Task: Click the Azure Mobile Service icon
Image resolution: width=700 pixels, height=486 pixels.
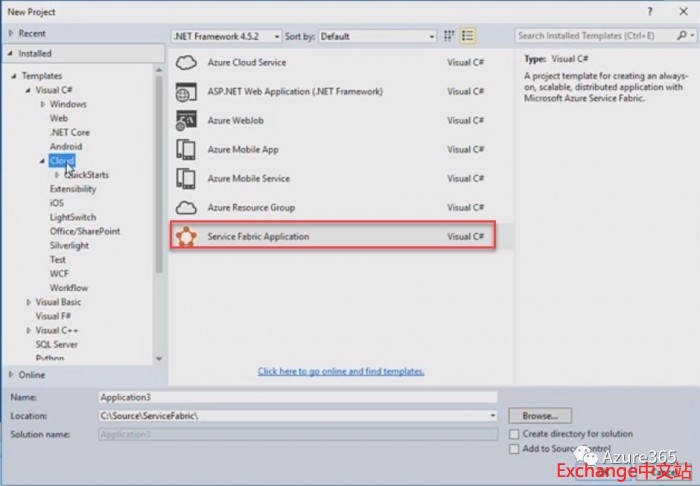Action: pos(186,179)
